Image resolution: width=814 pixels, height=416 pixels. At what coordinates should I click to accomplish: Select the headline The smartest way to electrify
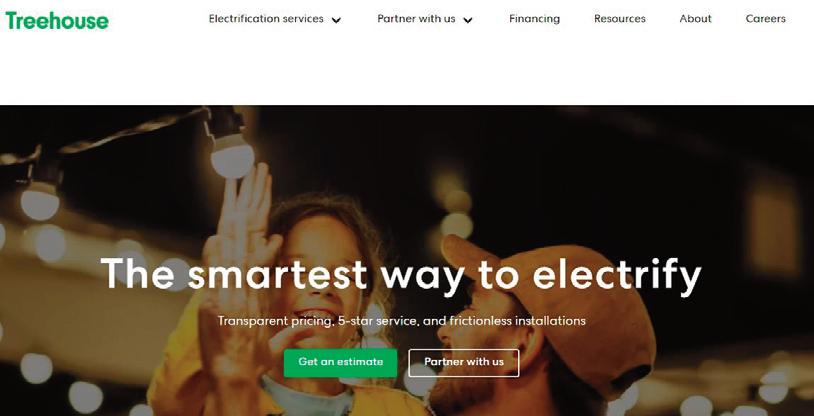(401, 274)
